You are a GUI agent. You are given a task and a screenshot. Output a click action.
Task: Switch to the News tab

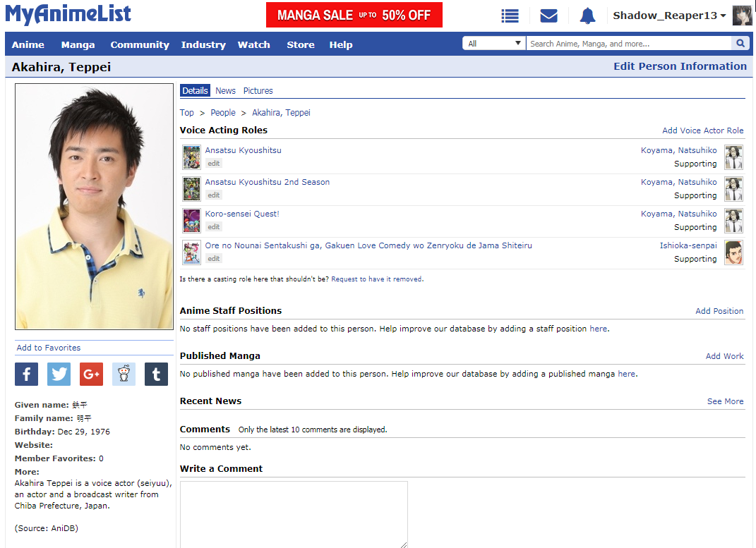(x=225, y=90)
